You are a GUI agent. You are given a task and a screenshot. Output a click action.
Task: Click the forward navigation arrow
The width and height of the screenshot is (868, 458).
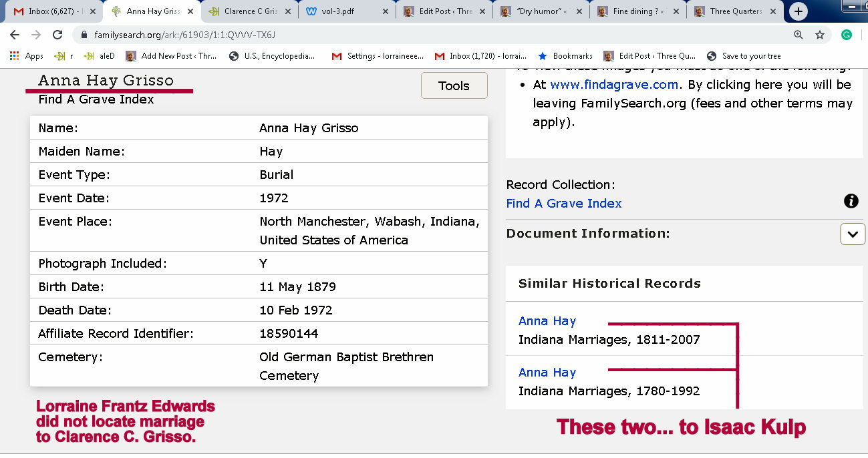tap(36, 35)
